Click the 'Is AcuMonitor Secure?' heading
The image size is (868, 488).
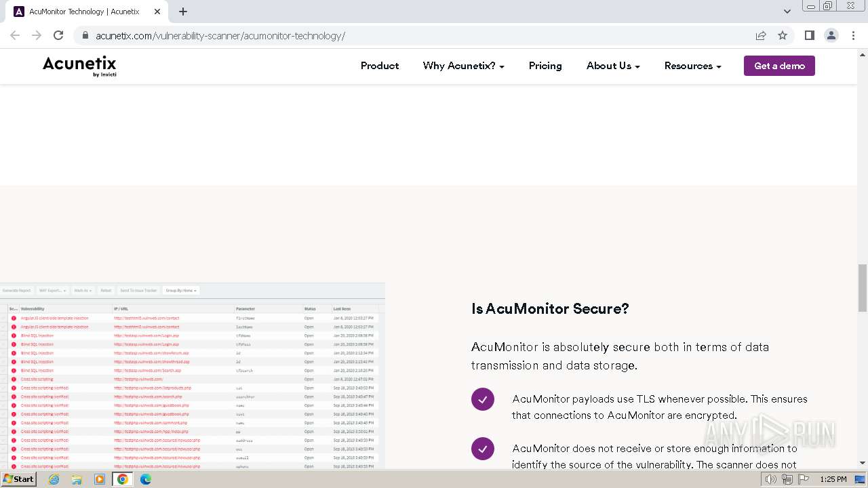[x=550, y=308]
